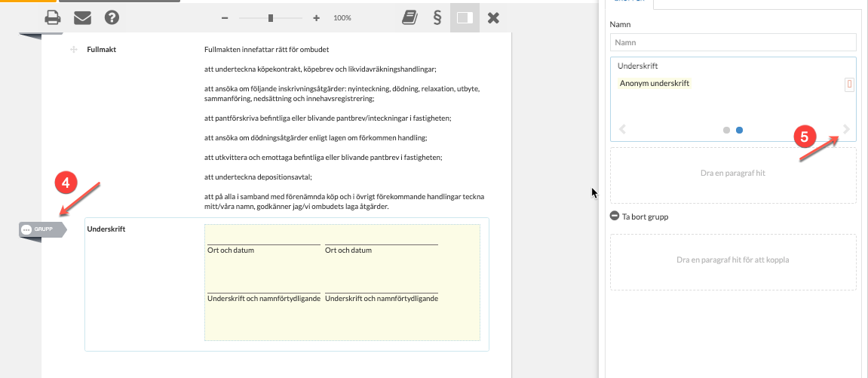Click the active tab in right panel

pyautogui.click(x=630, y=3)
